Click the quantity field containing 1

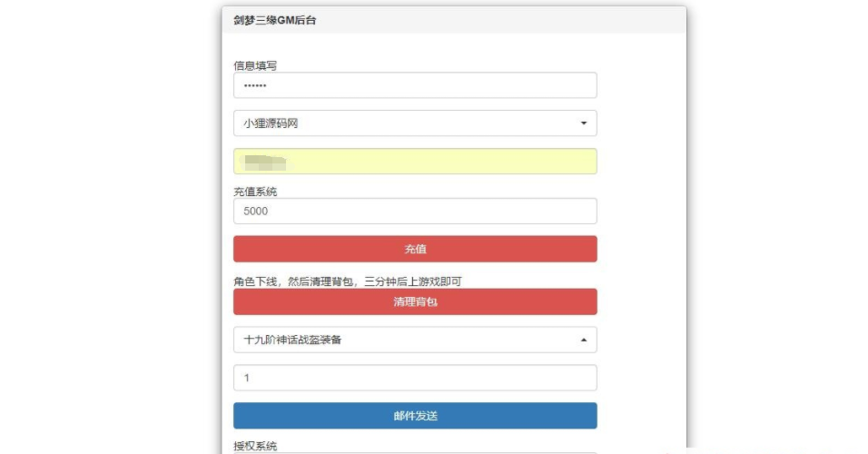[414, 378]
